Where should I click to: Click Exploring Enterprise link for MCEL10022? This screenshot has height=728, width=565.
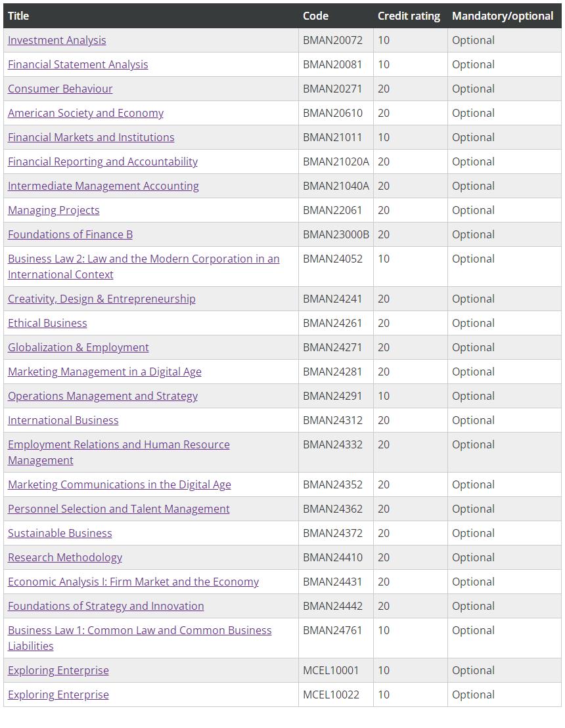[x=58, y=695]
